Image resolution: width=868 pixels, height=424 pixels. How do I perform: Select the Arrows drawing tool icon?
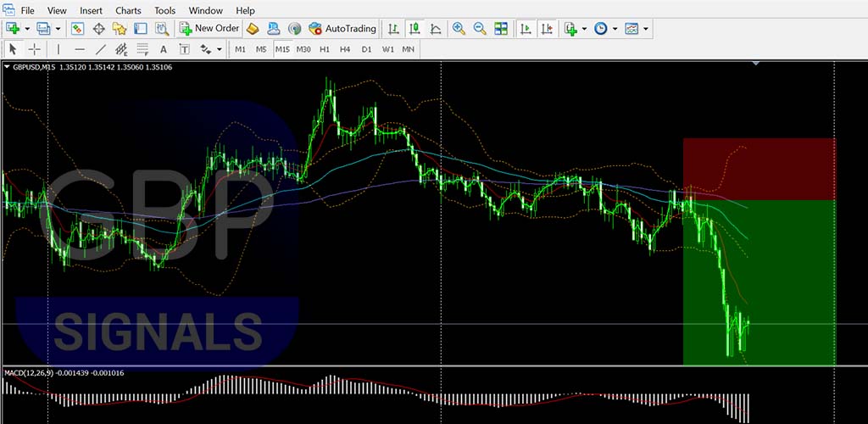(x=205, y=49)
